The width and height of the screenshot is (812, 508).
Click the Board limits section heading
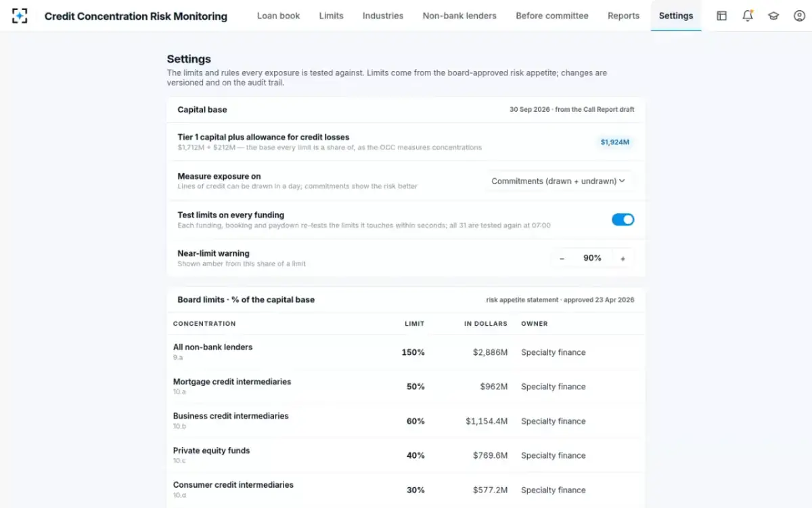(246, 299)
